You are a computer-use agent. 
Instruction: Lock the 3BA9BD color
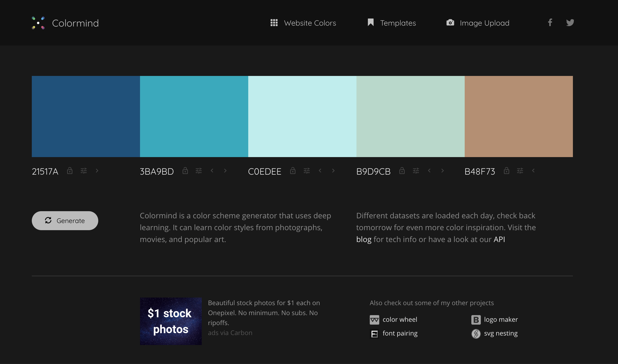(x=185, y=170)
